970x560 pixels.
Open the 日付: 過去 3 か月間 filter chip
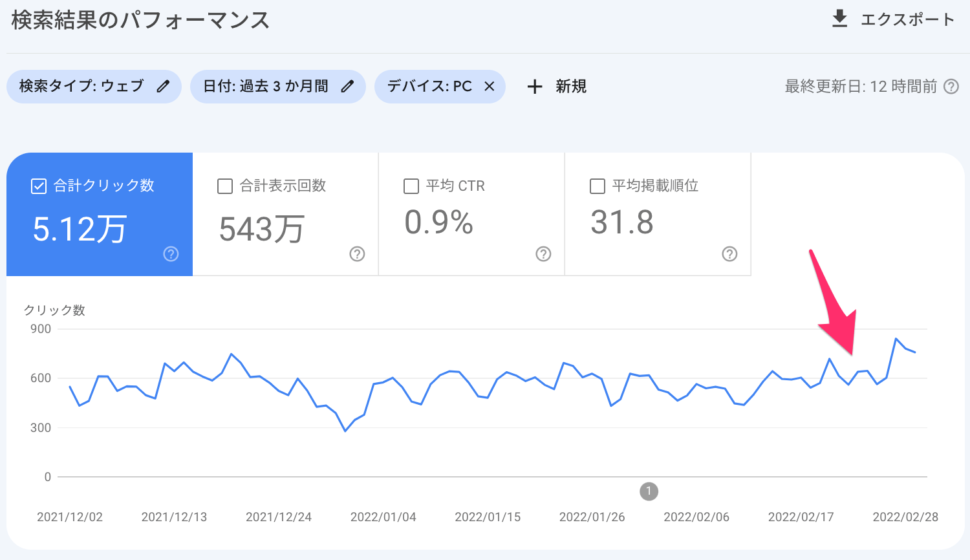[x=278, y=87]
